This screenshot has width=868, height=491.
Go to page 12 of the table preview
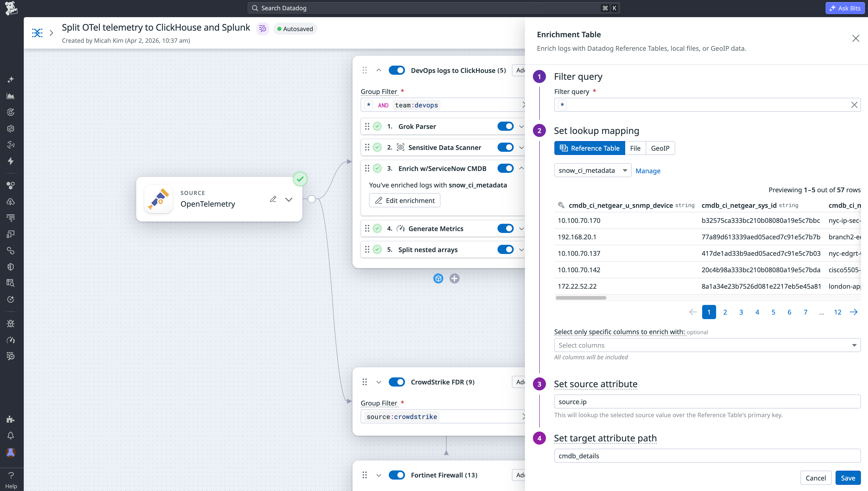pyautogui.click(x=838, y=312)
